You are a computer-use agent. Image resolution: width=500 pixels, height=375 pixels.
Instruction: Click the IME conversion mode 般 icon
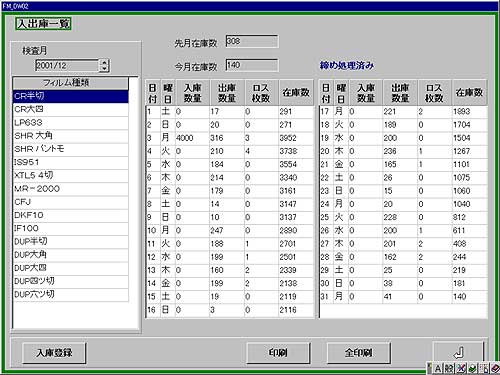click(449, 368)
